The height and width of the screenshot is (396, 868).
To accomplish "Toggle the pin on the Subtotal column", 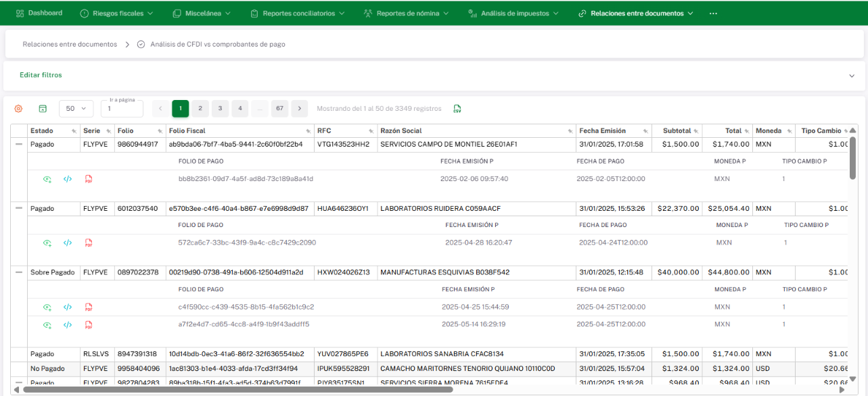I will (x=696, y=131).
